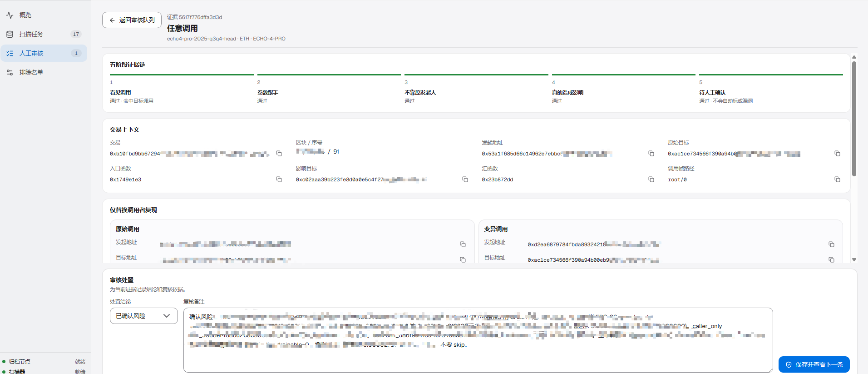The width and height of the screenshot is (868, 374).
Task: Click the 任意调用 title heading
Action: pyautogui.click(x=182, y=28)
